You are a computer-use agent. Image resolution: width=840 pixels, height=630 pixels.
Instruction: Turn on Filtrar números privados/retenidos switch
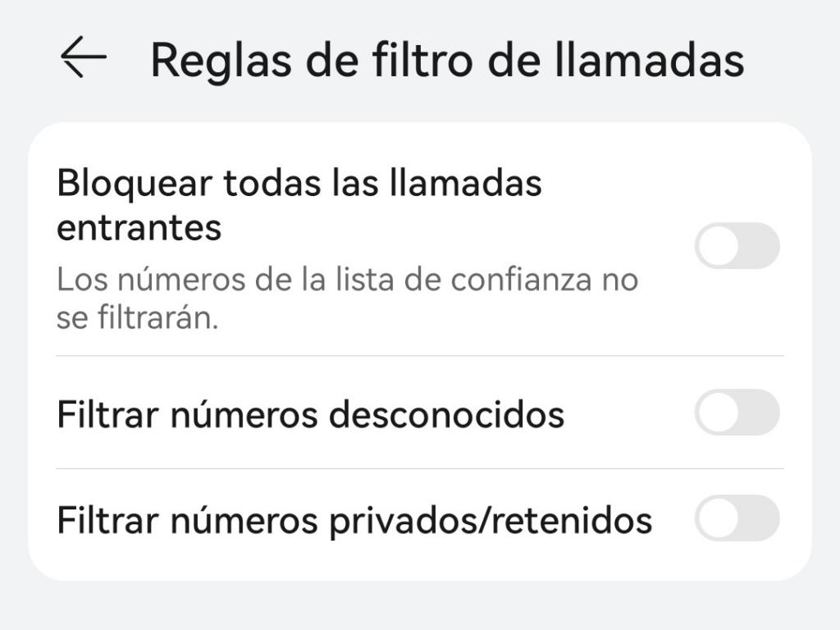tap(737, 518)
